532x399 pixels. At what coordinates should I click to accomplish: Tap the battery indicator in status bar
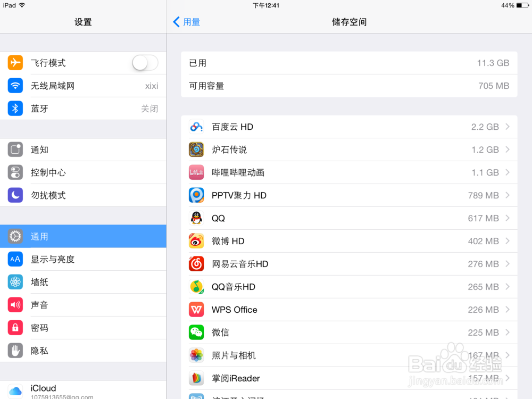pos(522,5)
